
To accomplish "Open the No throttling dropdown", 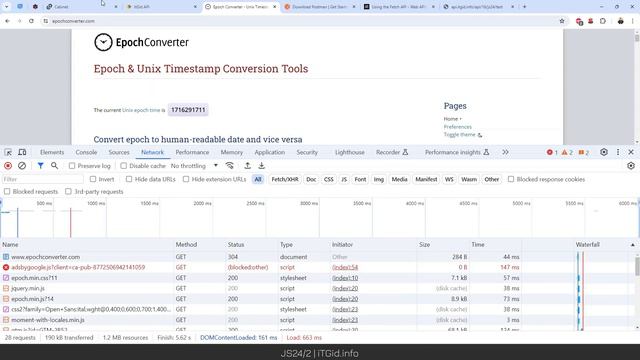I will pos(194,166).
